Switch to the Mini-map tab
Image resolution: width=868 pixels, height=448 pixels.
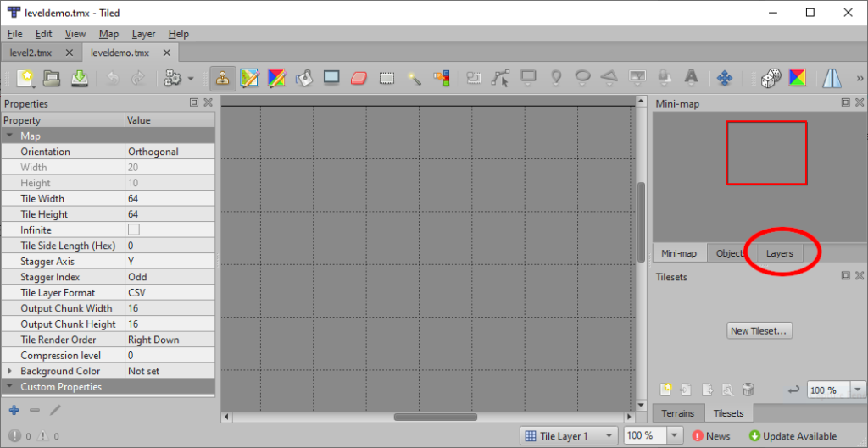pyautogui.click(x=679, y=253)
